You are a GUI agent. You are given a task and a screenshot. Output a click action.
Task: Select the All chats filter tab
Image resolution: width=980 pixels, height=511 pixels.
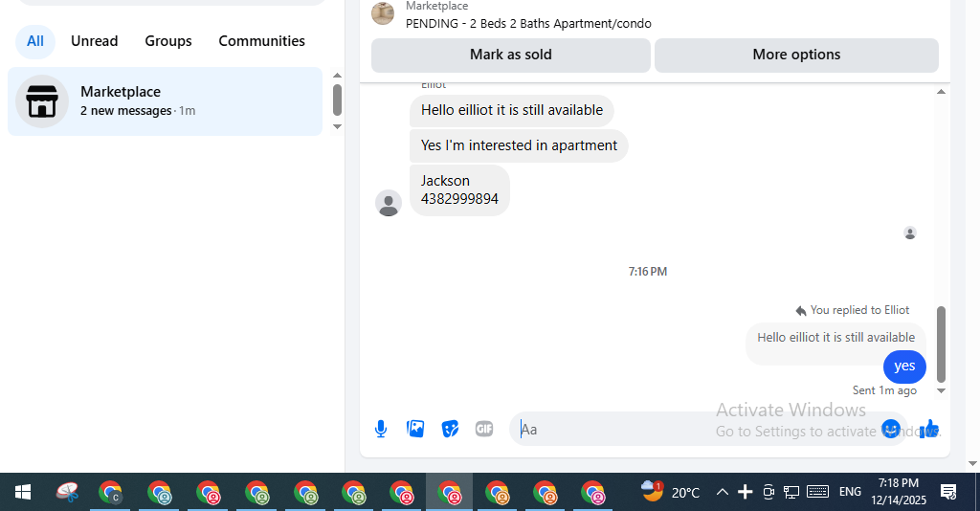click(x=35, y=41)
